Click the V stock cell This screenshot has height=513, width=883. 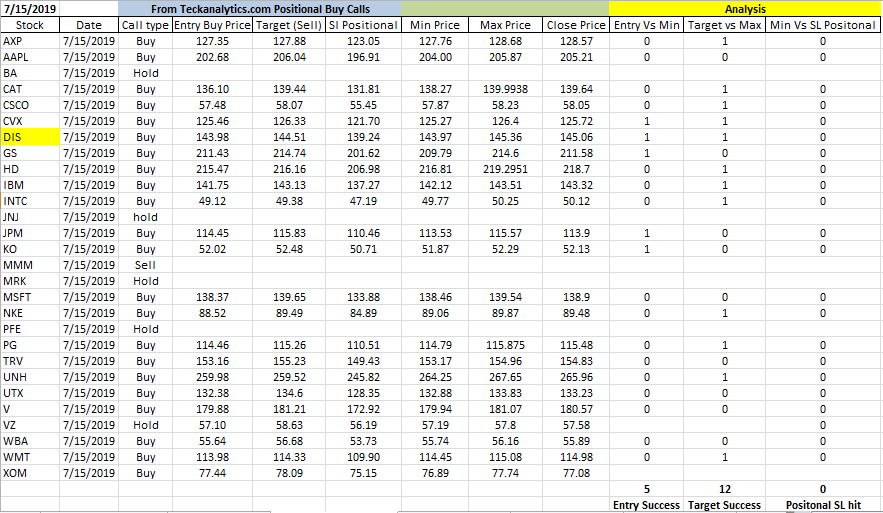click(30, 409)
